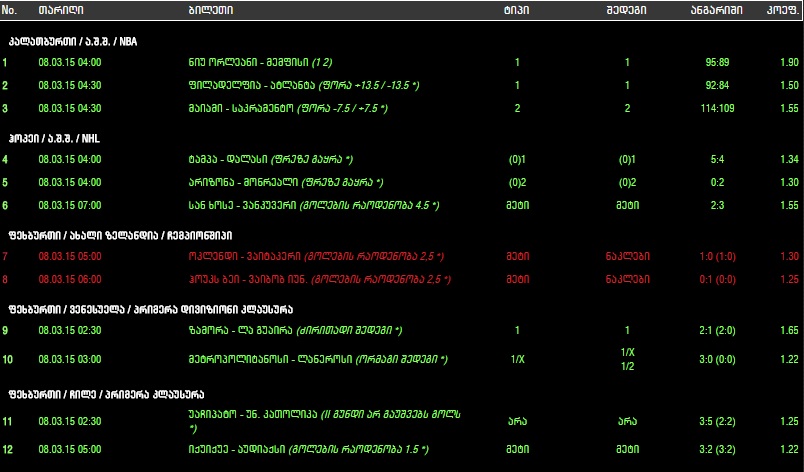Select the score '0:2' in row 5
Viewport: 804px width, 472px height.
(x=717, y=182)
